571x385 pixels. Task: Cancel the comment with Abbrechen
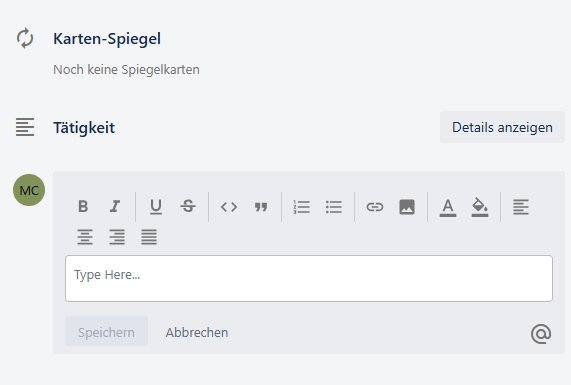pos(197,332)
